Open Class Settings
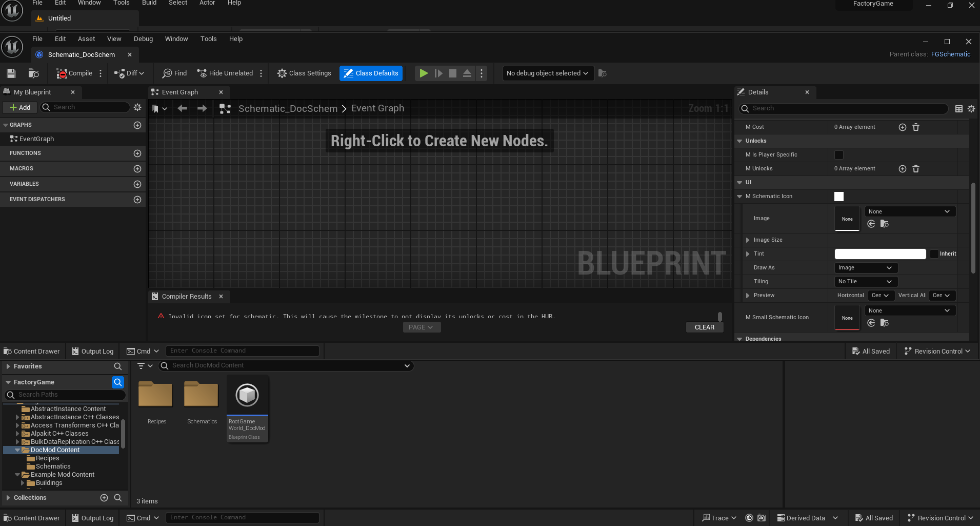980x526 pixels. pos(304,73)
